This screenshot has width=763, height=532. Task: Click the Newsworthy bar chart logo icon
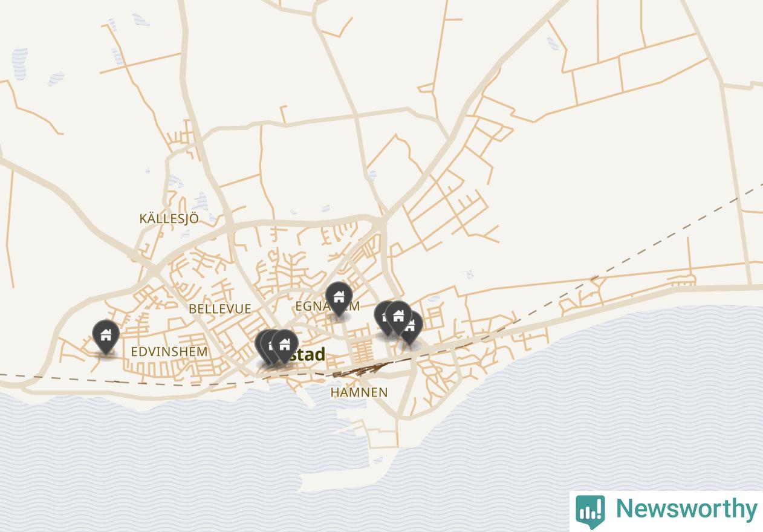pyautogui.click(x=590, y=511)
